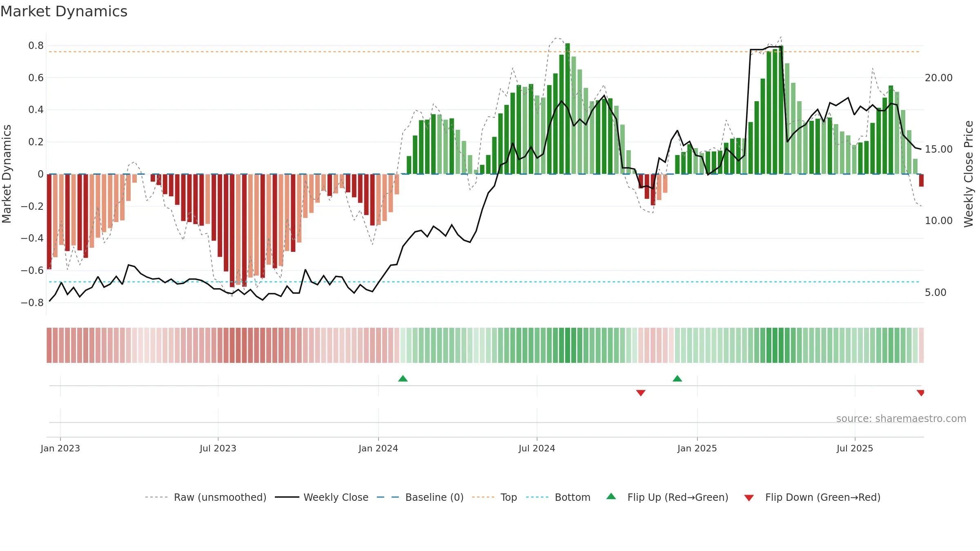Click the tallest green bar near July 2024
Screen dimensions: 980x551
point(568,109)
